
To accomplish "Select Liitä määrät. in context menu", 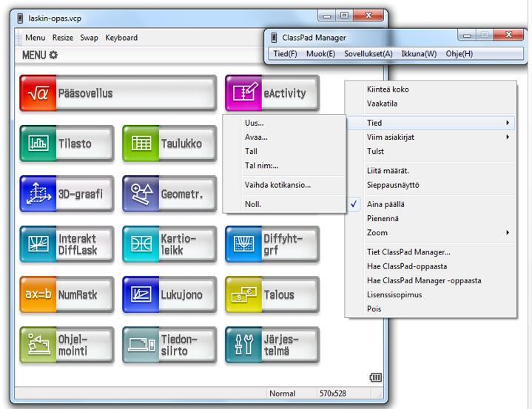I will click(431, 171).
